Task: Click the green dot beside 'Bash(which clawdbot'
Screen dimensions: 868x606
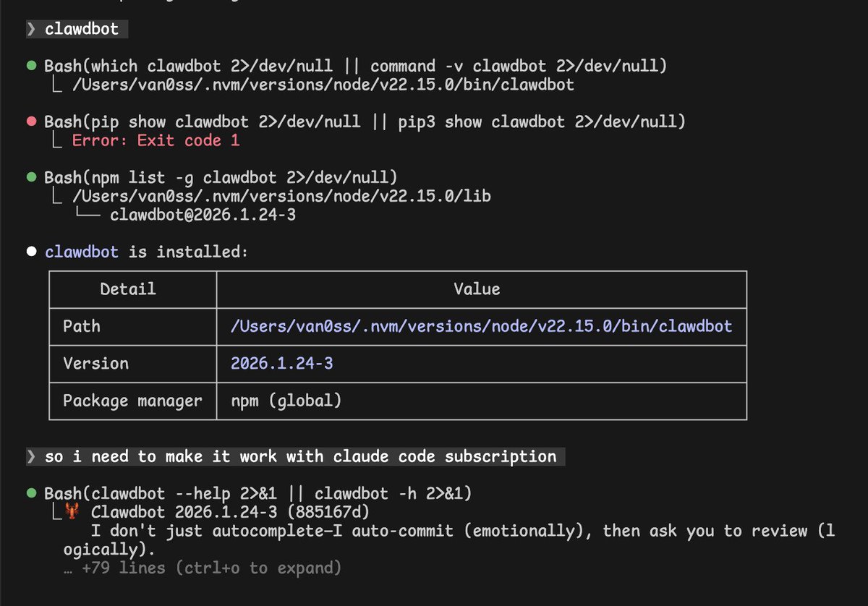Action: coord(31,66)
